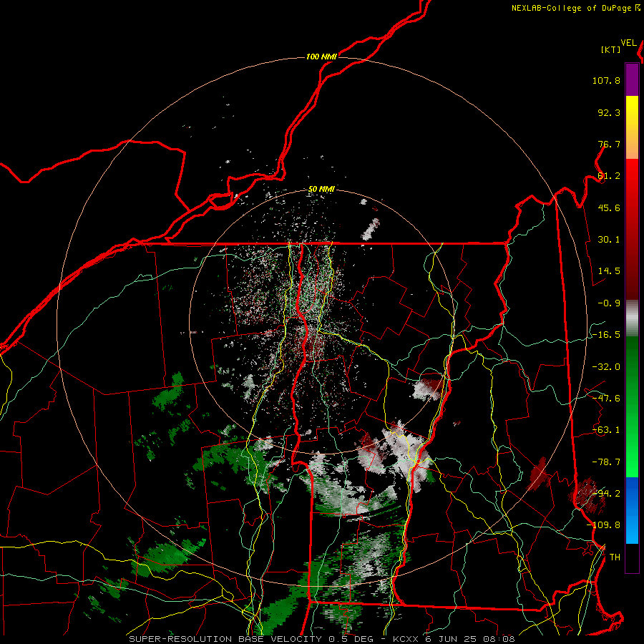Click the TH legend label

pos(615,557)
